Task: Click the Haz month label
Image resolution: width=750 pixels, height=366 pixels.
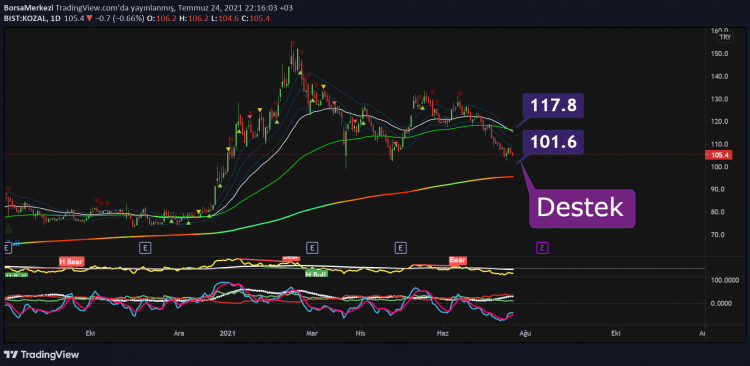Action: pyautogui.click(x=442, y=333)
